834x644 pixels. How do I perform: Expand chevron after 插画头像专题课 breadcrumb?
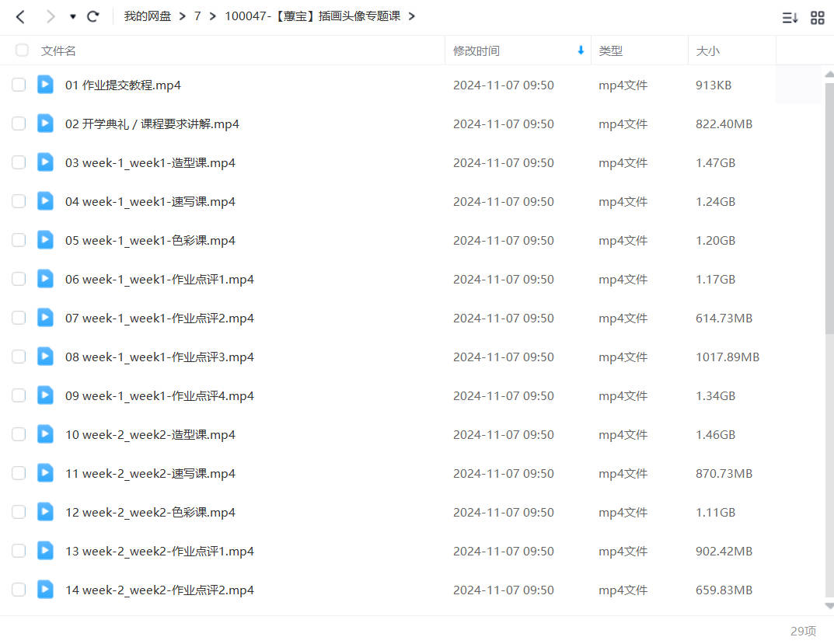412,16
